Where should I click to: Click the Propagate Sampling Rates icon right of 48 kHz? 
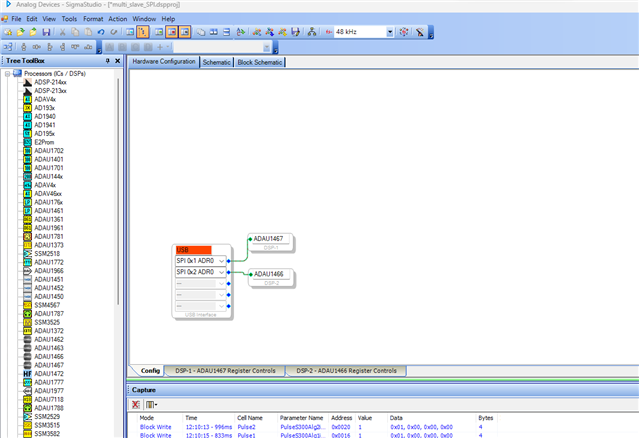403,32
